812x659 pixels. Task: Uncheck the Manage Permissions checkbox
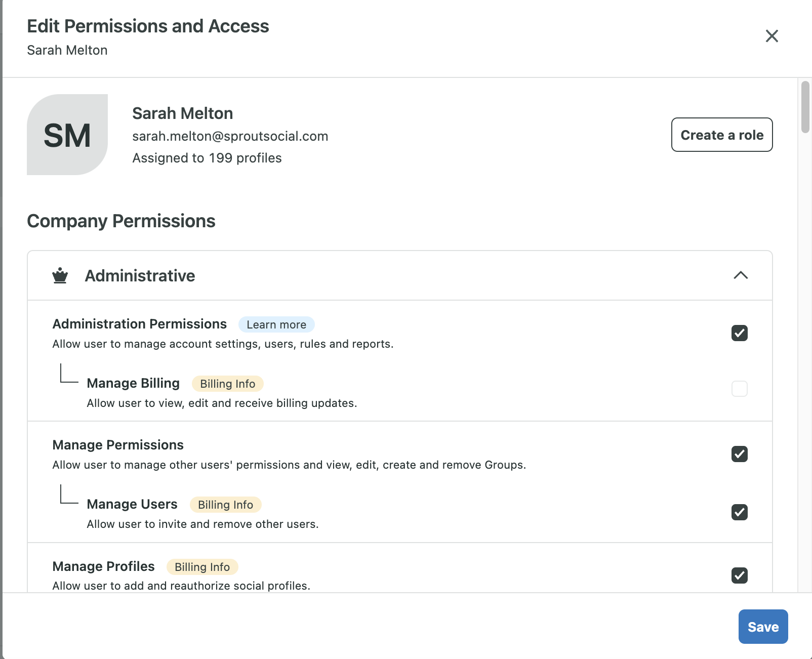pyautogui.click(x=740, y=454)
